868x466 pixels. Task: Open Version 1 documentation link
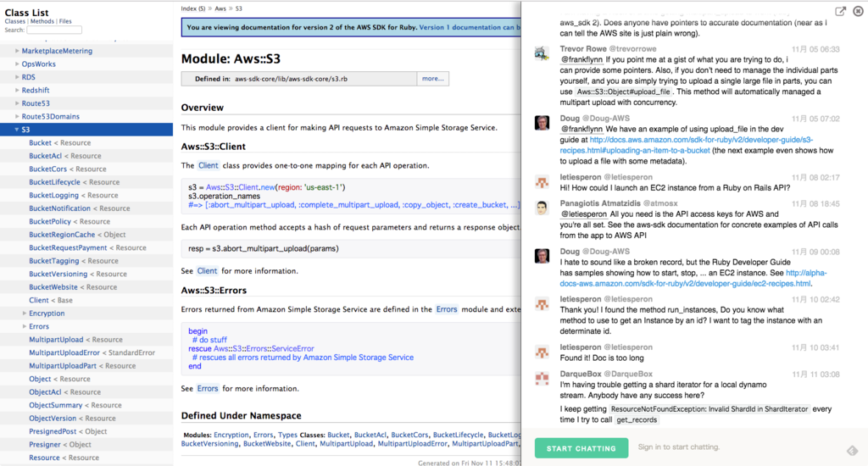(x=470, y=27)
